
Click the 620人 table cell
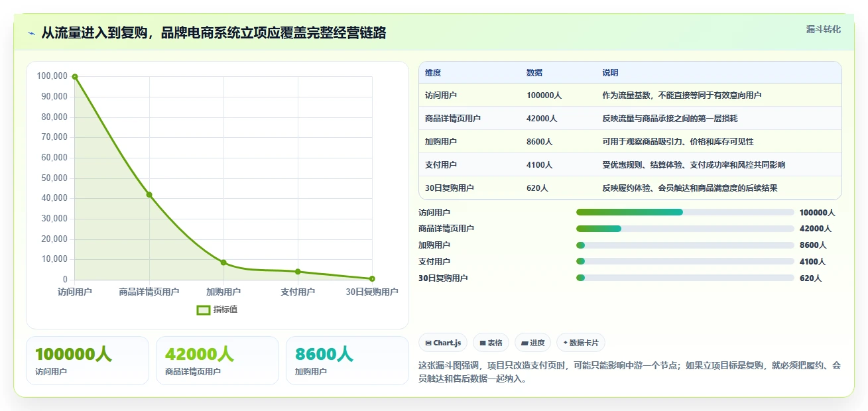point(537,188)
